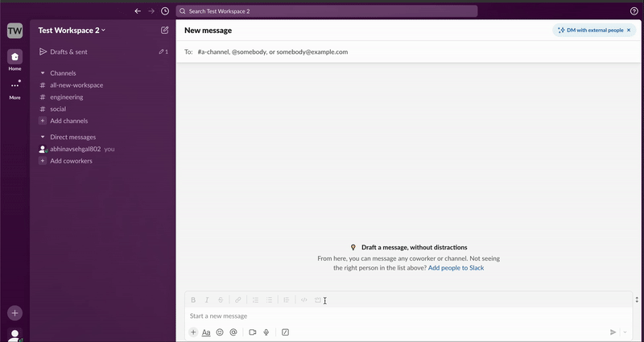The image size is (644, 342).
Task: Collapse the Channels section
Action: pos(43,73)
